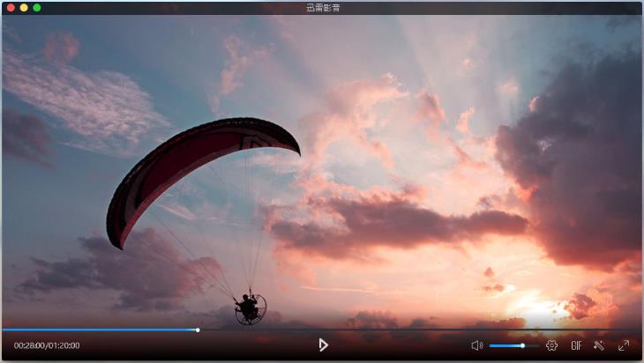Image resolution: width=644 pixels, height=363 pixels.
Task: Click the GIF capture icon
Action: 576,345
